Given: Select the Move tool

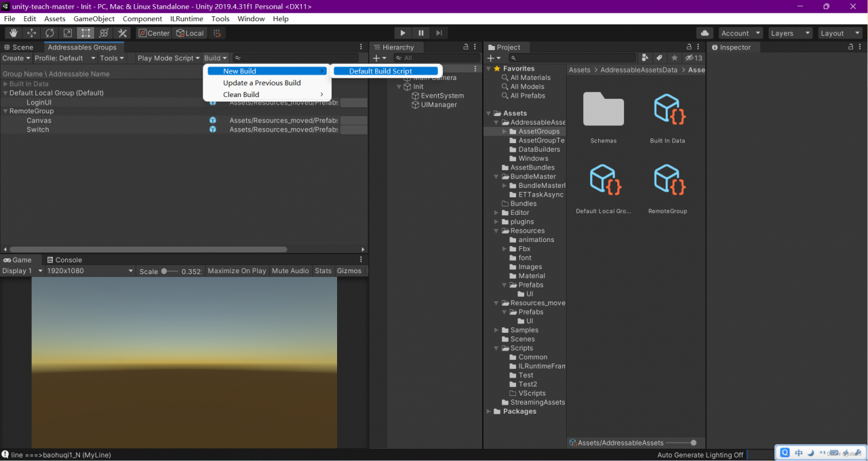Looking at the screenshot, I should click(x=32, y=33).
